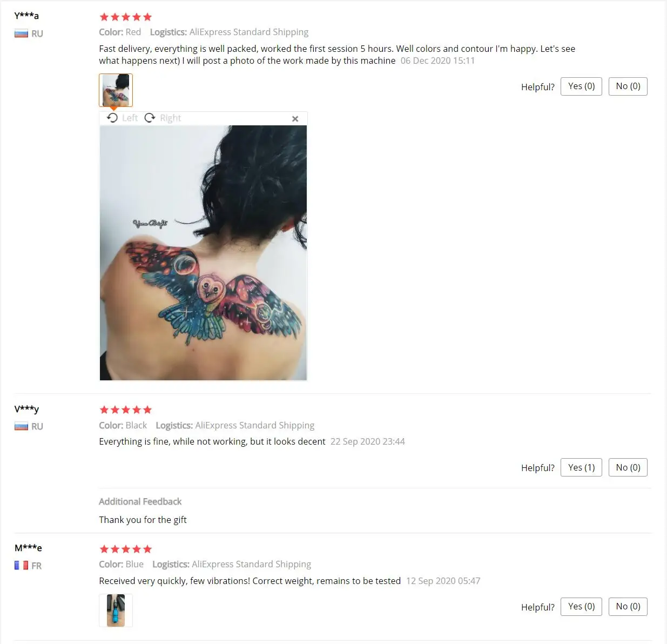Viewport: 667px width, 644px height.
Task: Vote Yes (1) on V***y's review
Action: tap(581, 467)
